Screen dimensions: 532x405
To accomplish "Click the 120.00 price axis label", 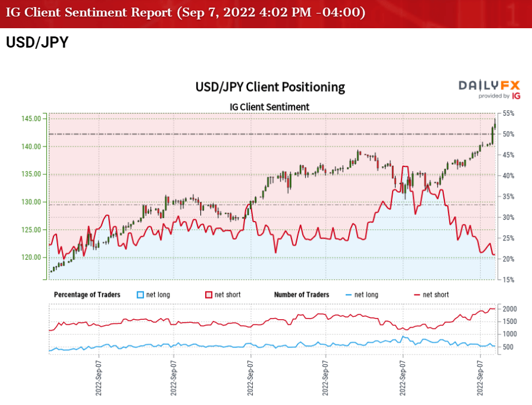I will (x=31, y=257).
